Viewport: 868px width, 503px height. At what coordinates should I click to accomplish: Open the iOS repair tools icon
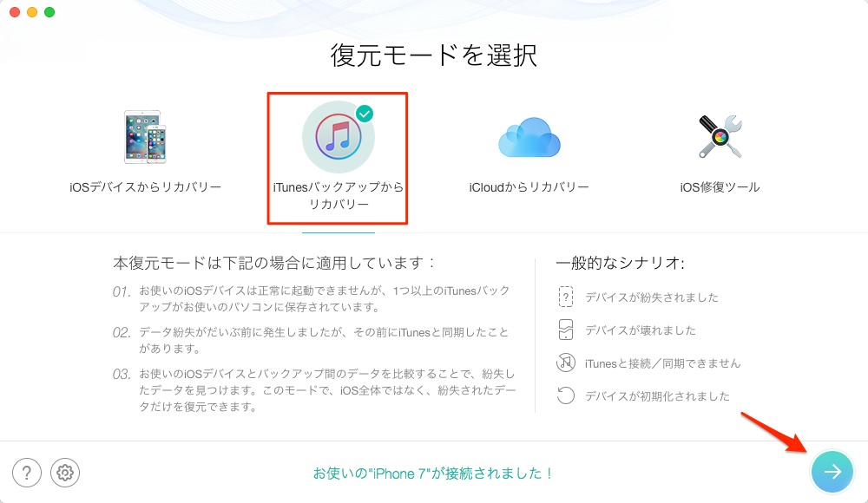pyautogui.click(x=720, y=137)
